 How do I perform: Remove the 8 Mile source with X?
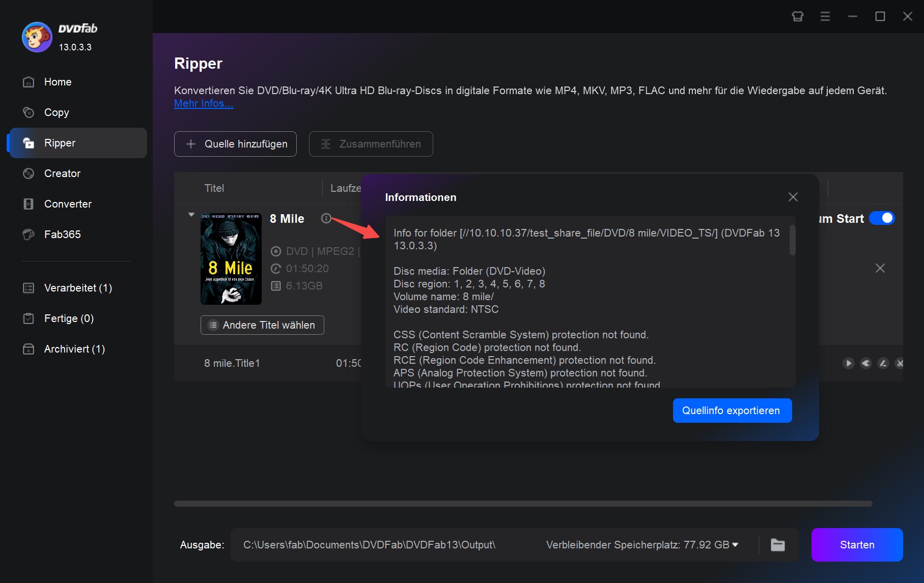point(880,268)
